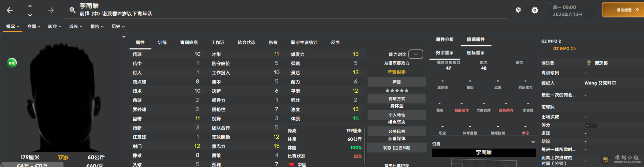Click the player name search field
This screenshot has width=644, height=167.
click(x=287, y=10)
